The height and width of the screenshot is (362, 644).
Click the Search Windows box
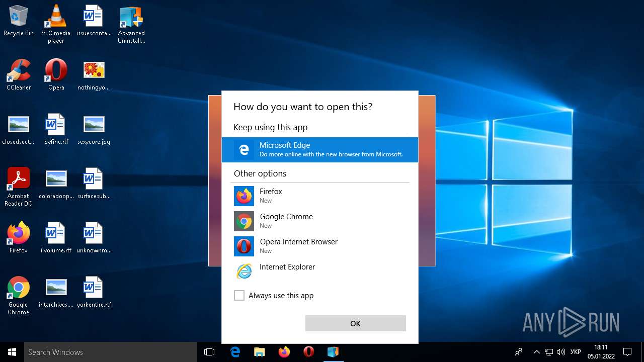111,352
